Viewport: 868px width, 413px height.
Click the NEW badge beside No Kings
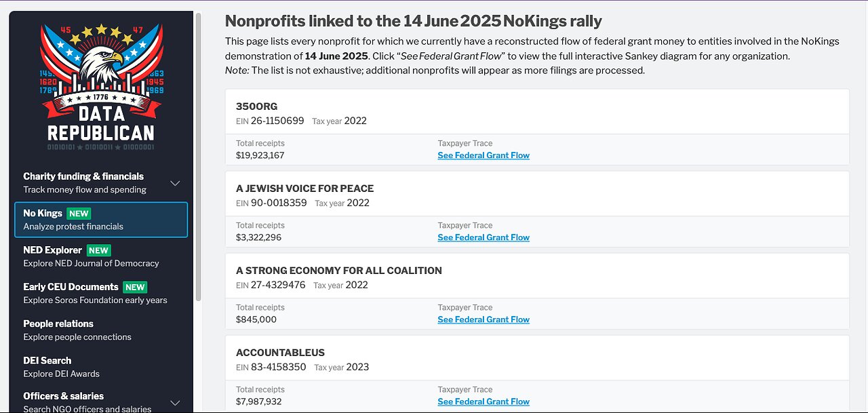(x=79, y=214)
